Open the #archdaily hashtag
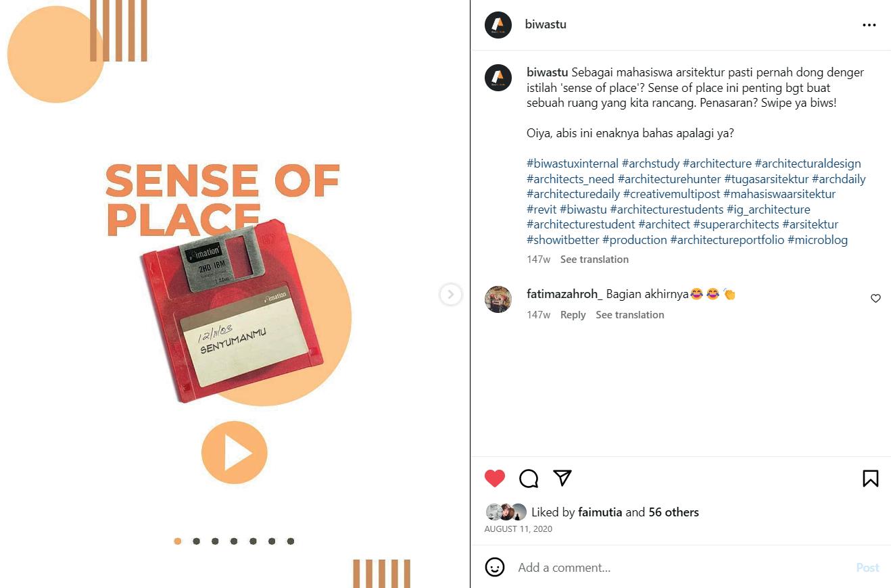The image size is (891, 588). pos(838,179)
